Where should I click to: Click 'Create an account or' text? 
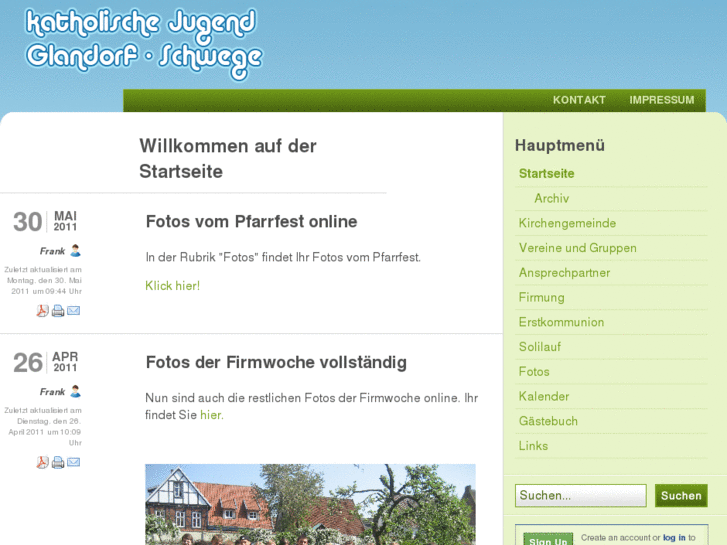[x=620, y=538]
